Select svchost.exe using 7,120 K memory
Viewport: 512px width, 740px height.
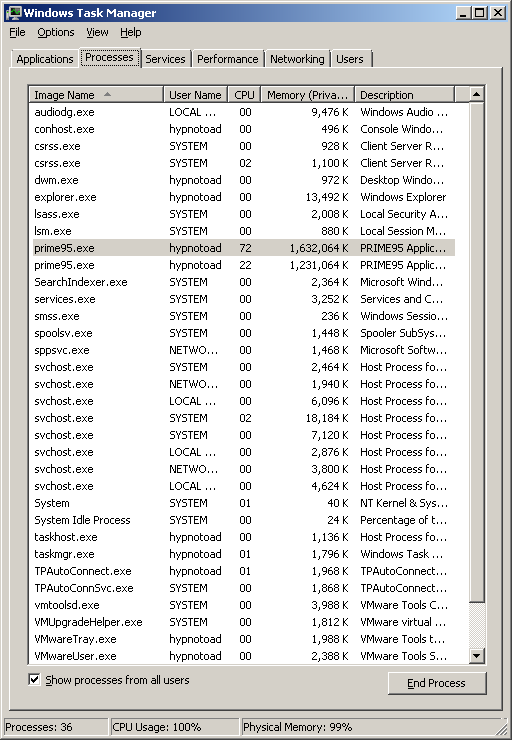pos(243,435)
